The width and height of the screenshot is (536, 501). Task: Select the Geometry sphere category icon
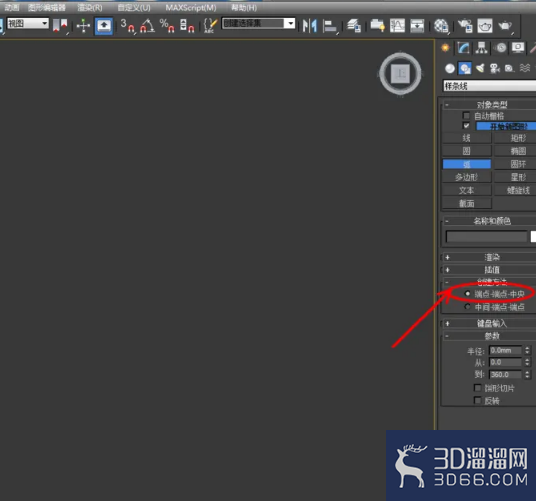pyautogui.click(x=450, y=69)
